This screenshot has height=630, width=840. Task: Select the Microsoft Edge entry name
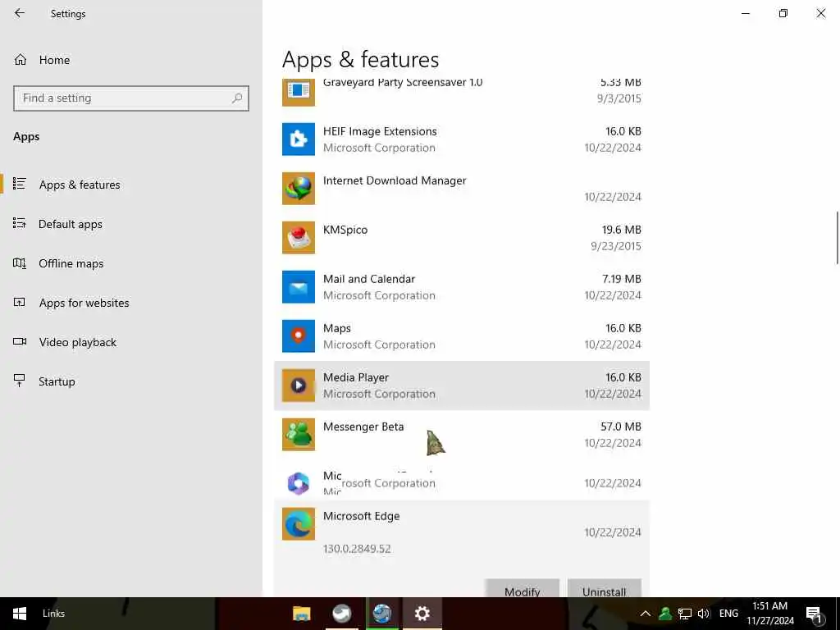click(x=362, y=516)
